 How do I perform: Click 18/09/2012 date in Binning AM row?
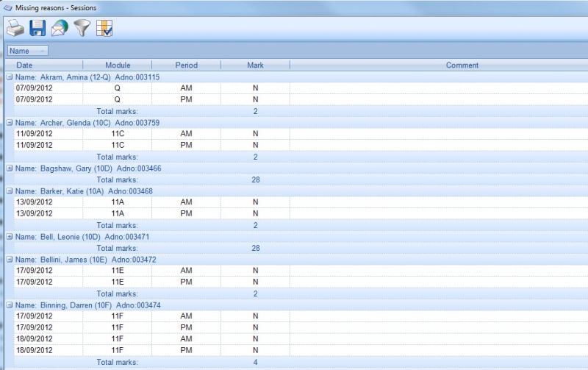pos(34,338)
